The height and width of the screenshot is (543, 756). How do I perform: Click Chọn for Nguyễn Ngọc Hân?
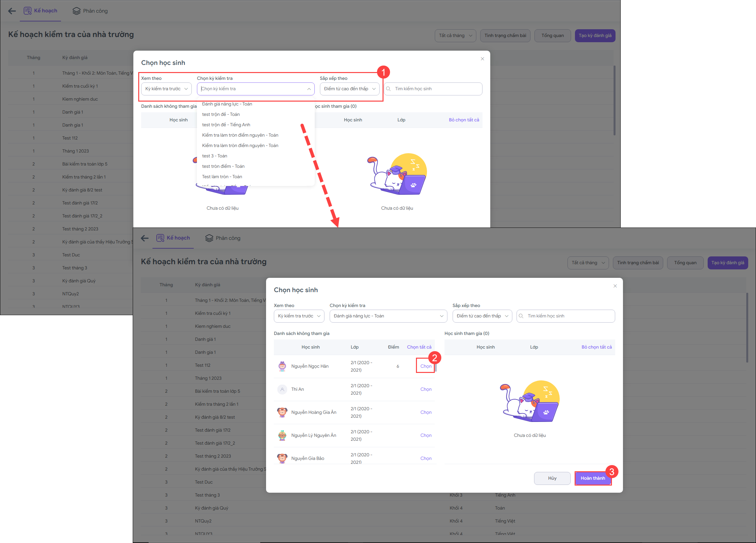point(425,366)
